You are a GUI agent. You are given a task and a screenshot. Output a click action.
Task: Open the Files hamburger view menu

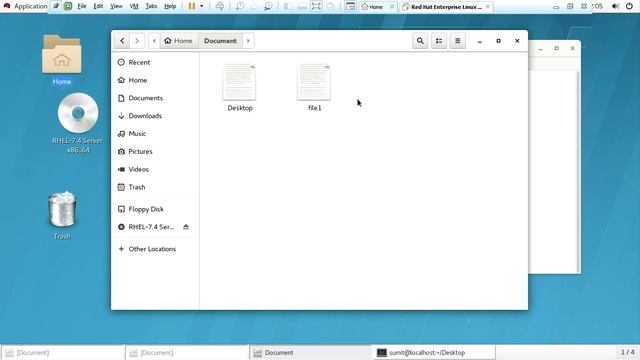pos(458,41)
